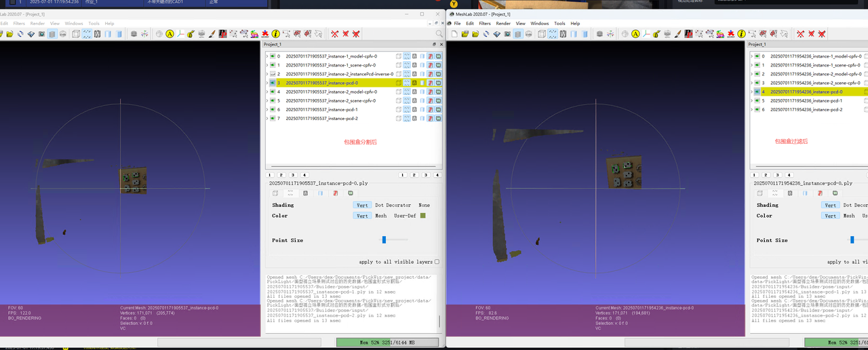Toggle visibility of layer 6 instance-pcd-2 in right panel
The image size is (868, 350).
(x=757, y=109)
